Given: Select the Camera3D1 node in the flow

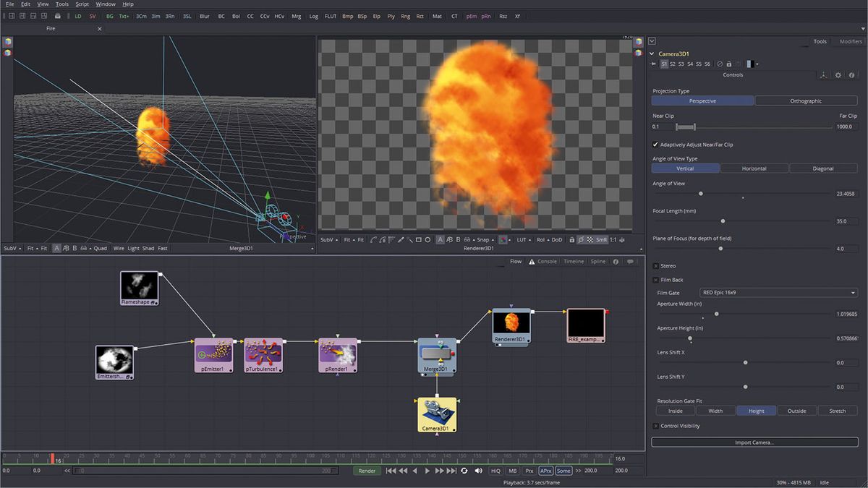Looking at the screenshot, I should click(x=436, y=414).
